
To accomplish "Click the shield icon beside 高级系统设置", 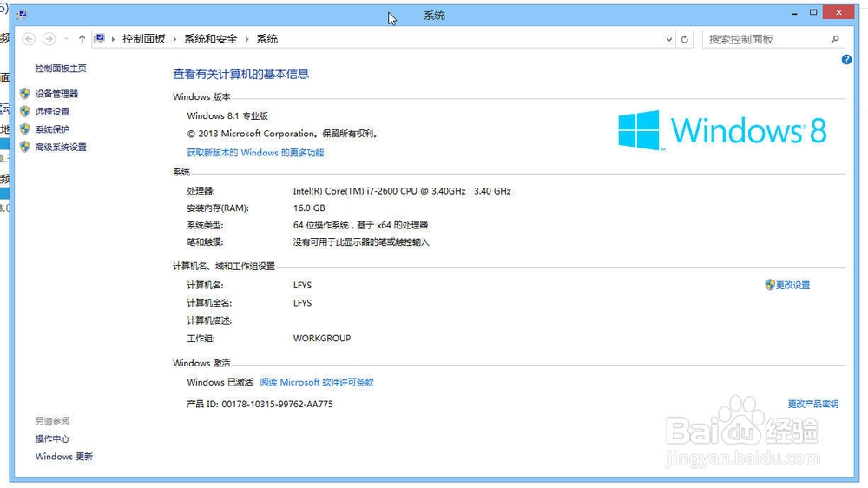I will coord(25,147).
